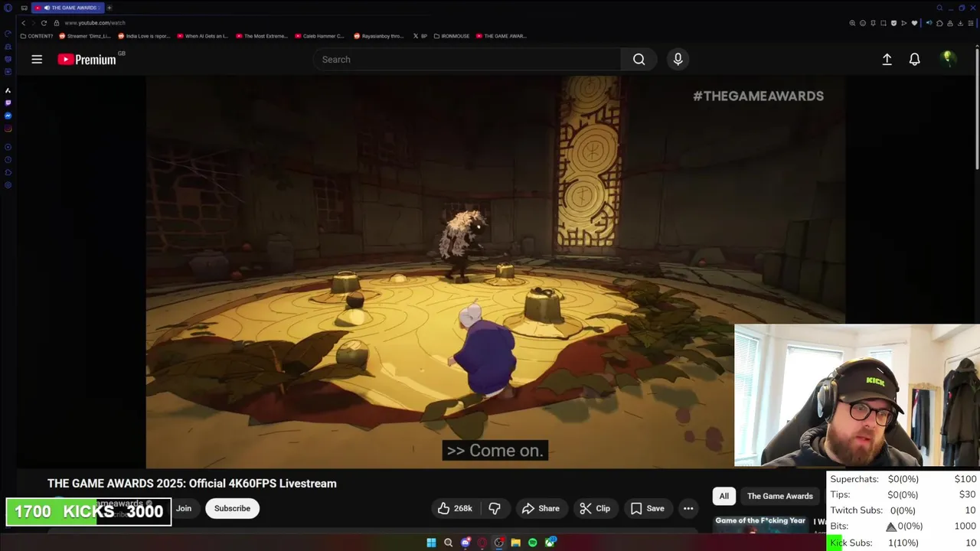Click the Subscribe button

(x=232, y=508)
